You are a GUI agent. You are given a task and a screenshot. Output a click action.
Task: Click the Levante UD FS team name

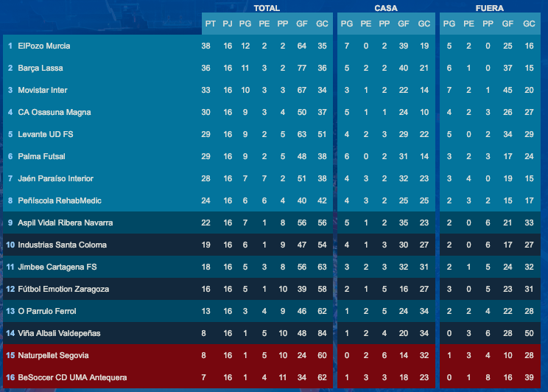44,134
